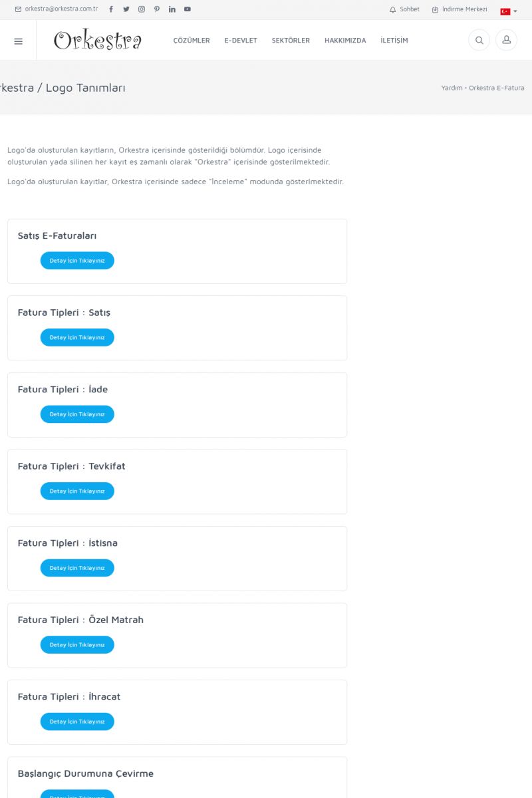Open the LinkedIn icon link

(172, 9)
